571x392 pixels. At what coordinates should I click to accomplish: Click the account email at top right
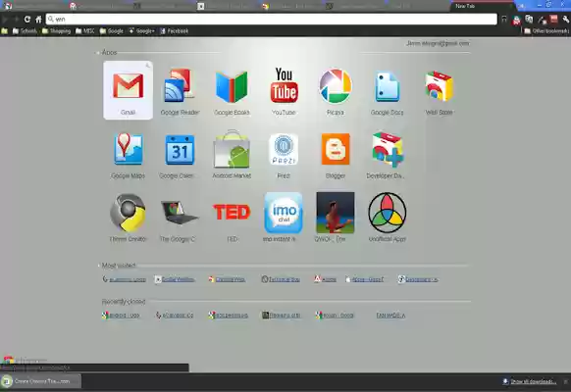tap(438, 43)
